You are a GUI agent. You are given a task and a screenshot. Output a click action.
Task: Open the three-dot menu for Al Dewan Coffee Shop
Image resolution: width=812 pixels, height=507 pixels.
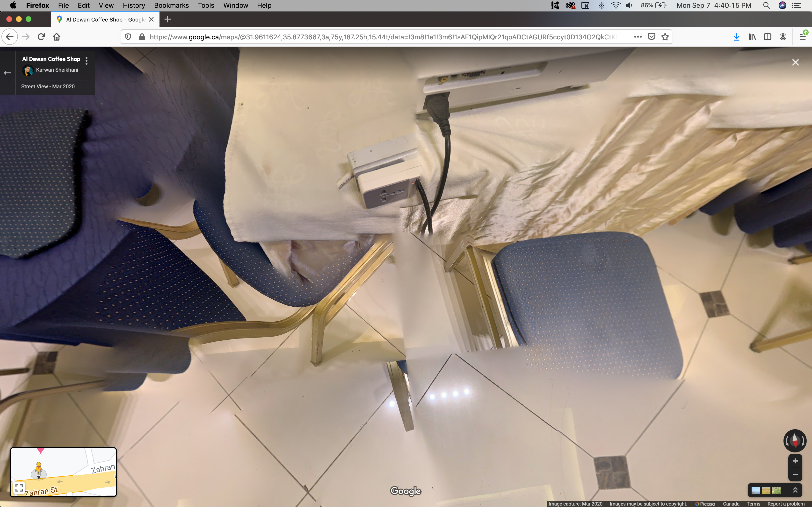point(87,61)
